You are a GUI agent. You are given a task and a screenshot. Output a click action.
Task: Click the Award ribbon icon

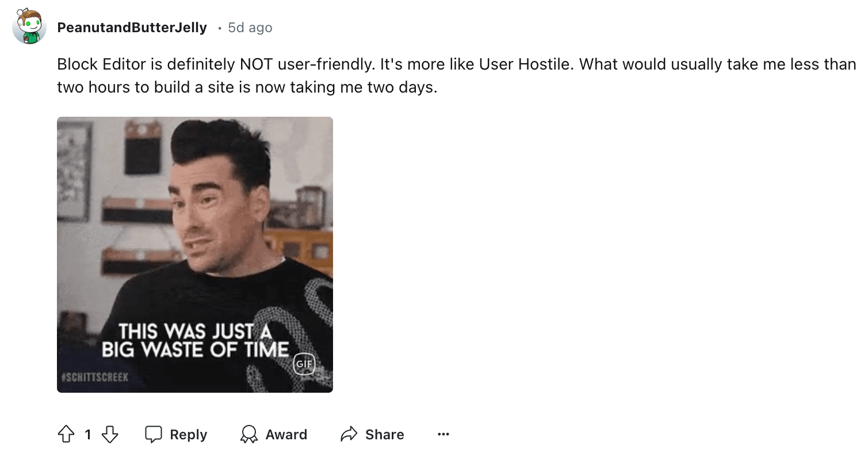[x=248, y=434]
